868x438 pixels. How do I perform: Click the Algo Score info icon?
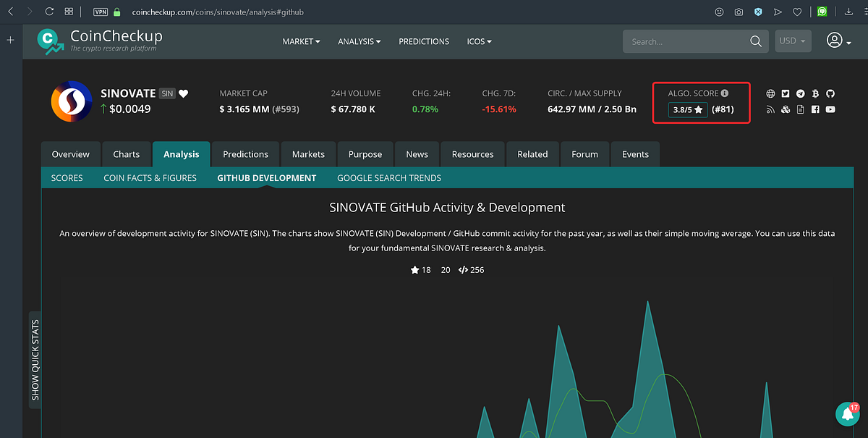pyautogui.click(x=725, y=93)
